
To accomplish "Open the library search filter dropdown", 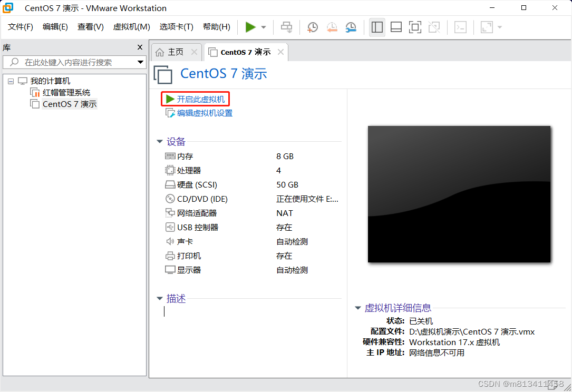I will [x=140, y=62].
